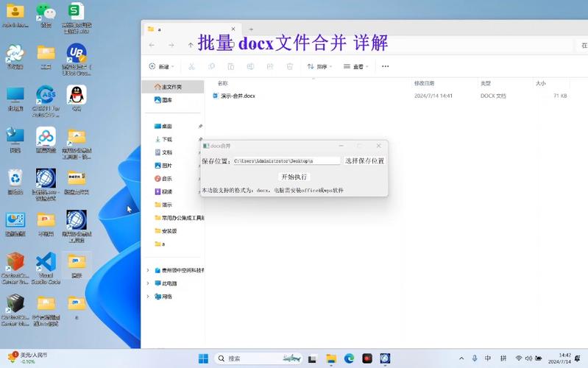Open the red recorder app on taskbar
This screenshot has width=588, height=368.
click(367, 358)
